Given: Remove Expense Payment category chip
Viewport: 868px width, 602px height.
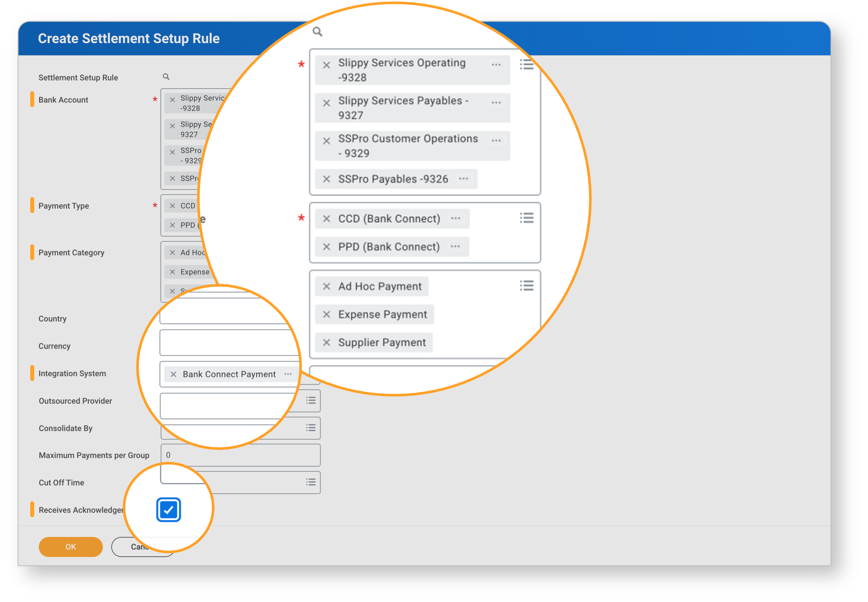Looking at the screenshot, I should 327,315.
